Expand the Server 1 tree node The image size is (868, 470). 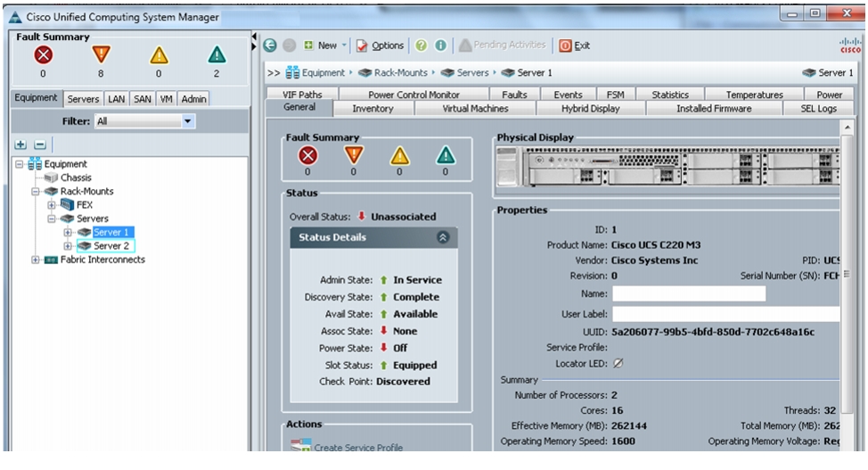[68, 232]
